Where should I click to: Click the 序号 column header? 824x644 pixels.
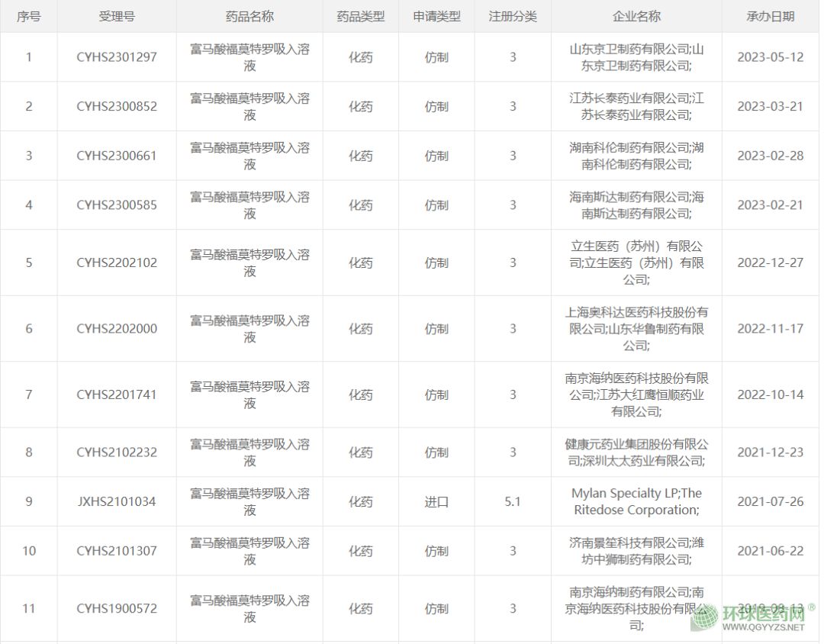[x=29, y=16]
